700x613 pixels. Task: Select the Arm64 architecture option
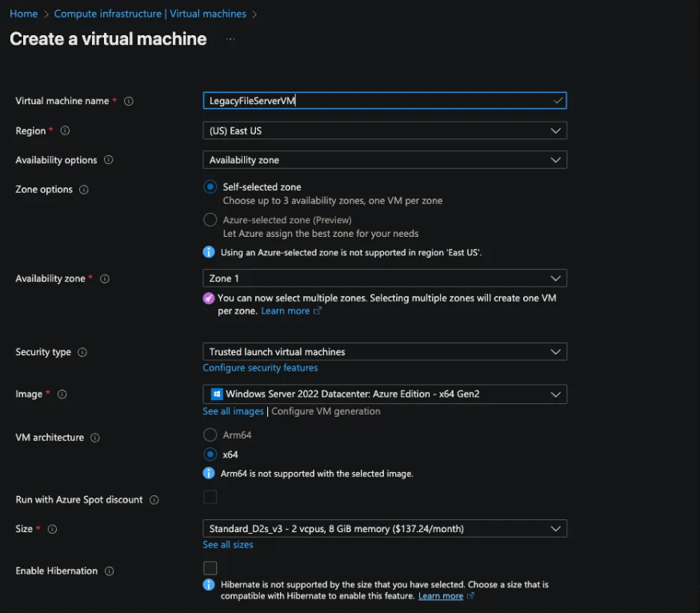210,436
